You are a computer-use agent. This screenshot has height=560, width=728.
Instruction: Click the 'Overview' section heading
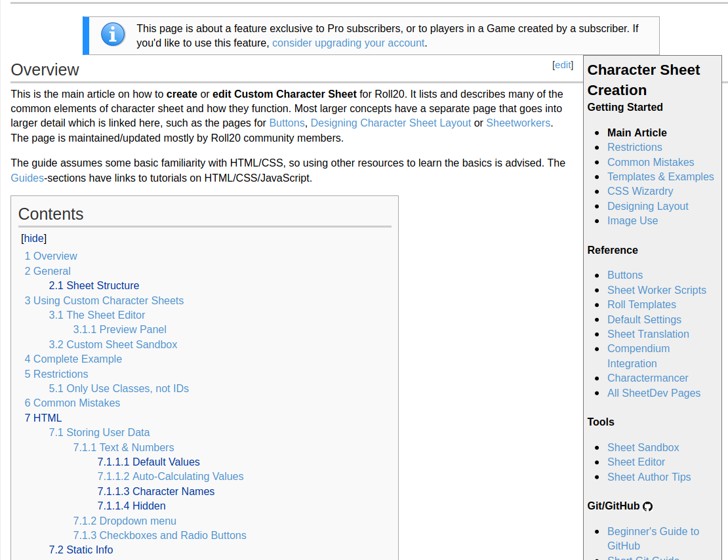point(45,70)
